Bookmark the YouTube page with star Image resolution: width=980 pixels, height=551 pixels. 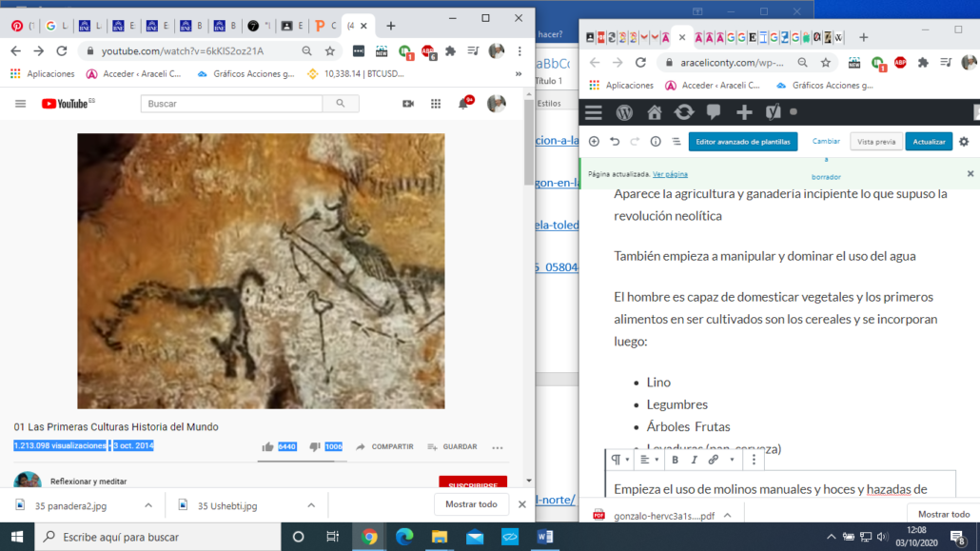click(330, 51)
